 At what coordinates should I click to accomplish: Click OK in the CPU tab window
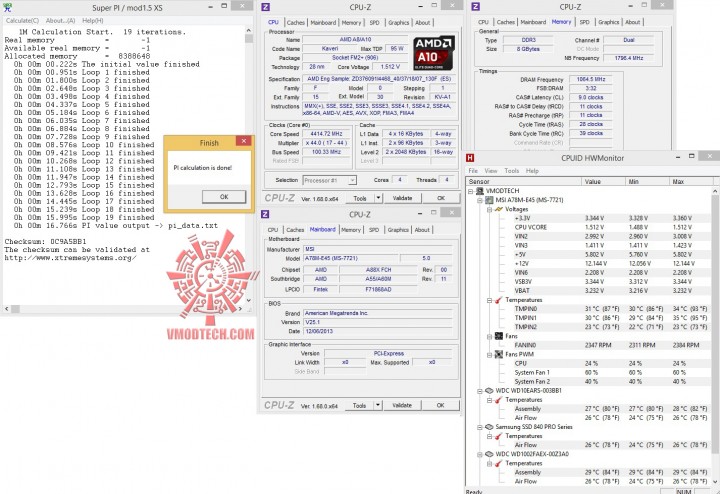(x=441, y=198)
